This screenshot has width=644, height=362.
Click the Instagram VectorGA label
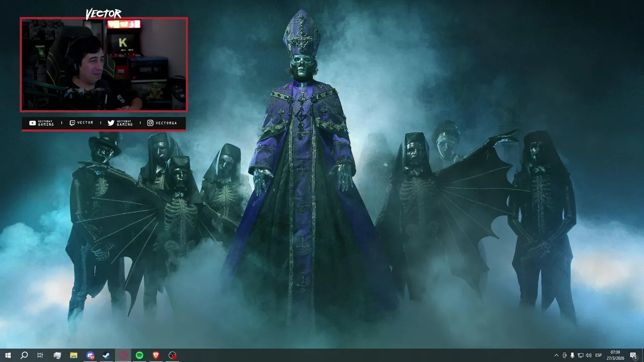[x=162, y=123]
